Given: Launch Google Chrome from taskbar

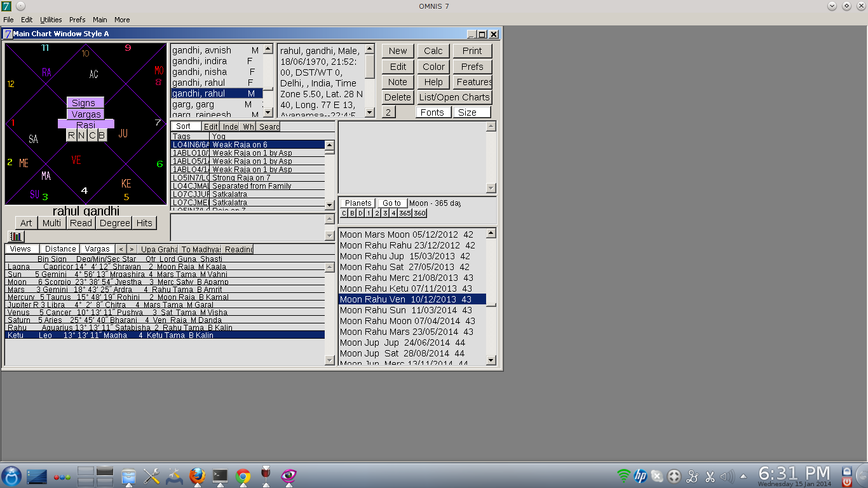Looking at the screenshot, I should (243, 476).
